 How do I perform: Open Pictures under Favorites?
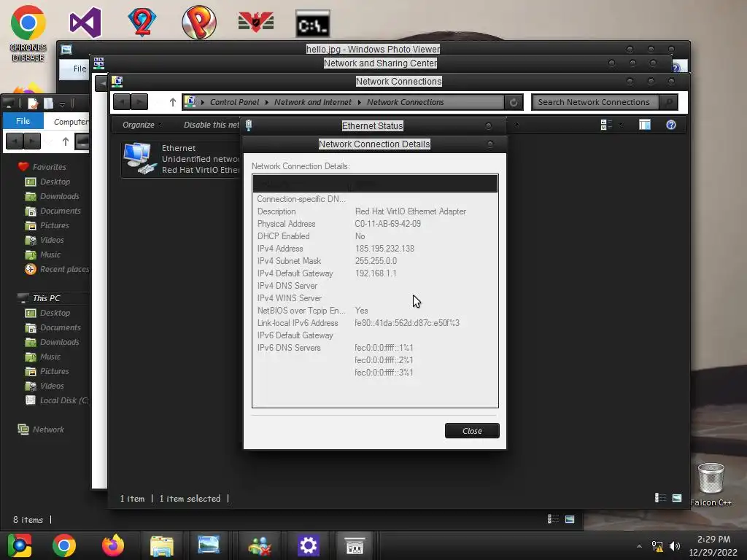coord(54,225)
